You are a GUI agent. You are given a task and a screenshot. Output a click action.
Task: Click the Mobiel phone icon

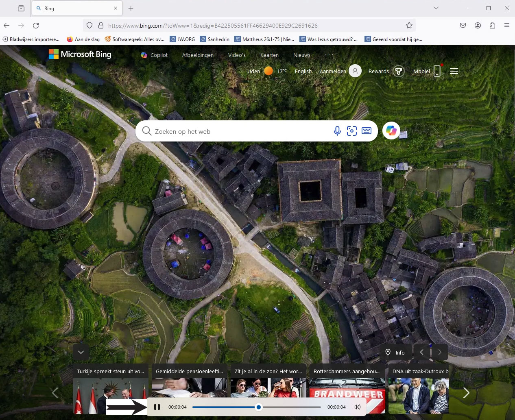coord(437,71)
